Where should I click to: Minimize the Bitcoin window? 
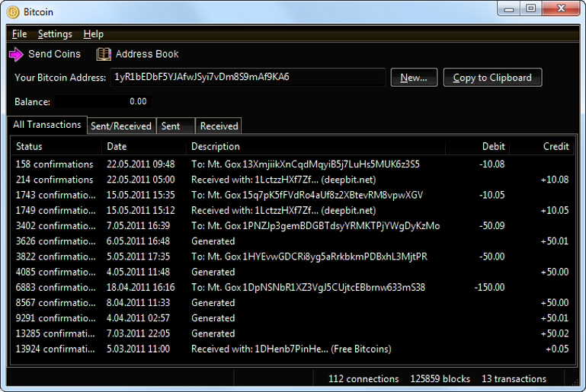pos(508,9)
